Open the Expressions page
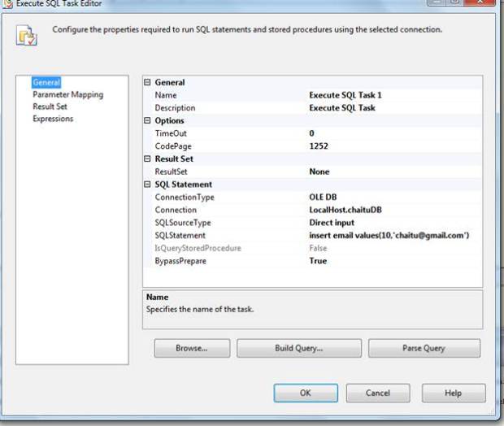Viewport: 504px width, 426px height. 53,119
